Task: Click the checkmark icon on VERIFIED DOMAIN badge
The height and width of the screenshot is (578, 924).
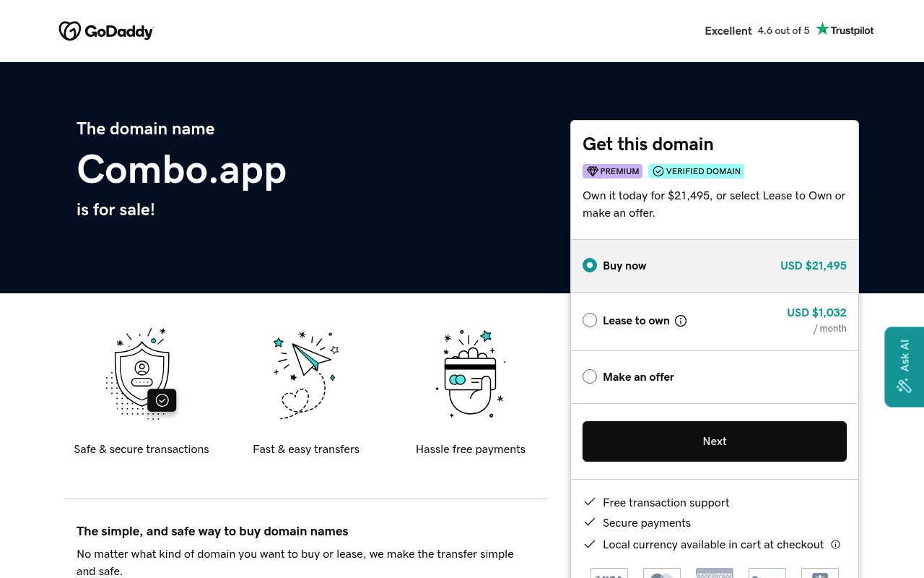Action: pyautogui.click(x=658, y=171)
